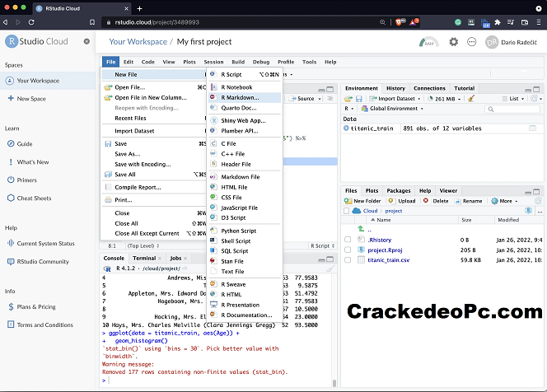Tick the checkbox for project.Rproj
547x392 pixels.
[x=348, y=250]
